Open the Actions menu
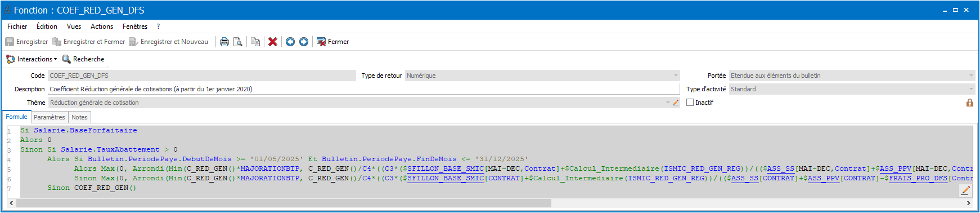The width and height of the screenshot is (980, 213). pyautogui.click(x=102, y=26)
